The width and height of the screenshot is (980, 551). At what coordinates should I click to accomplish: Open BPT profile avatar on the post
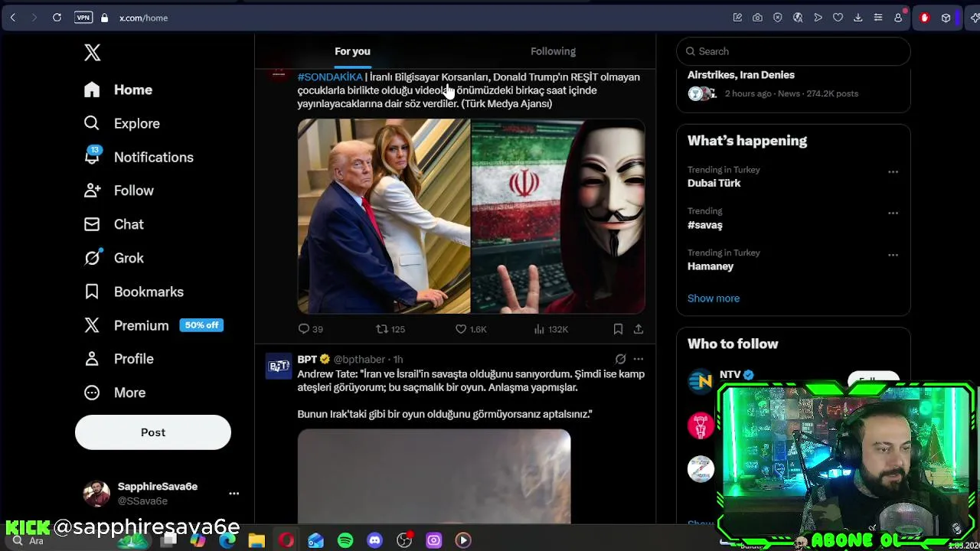[x=279, y=367]
